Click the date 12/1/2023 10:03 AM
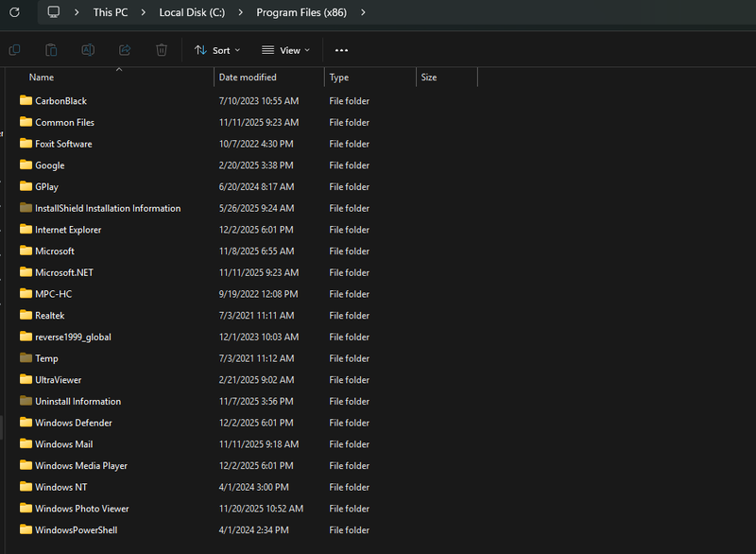 259,337
